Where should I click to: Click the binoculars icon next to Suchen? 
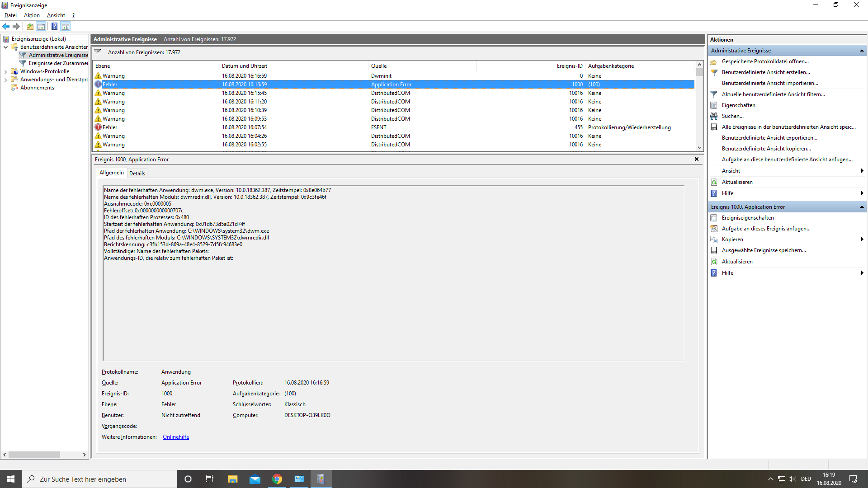coord(714,116)
